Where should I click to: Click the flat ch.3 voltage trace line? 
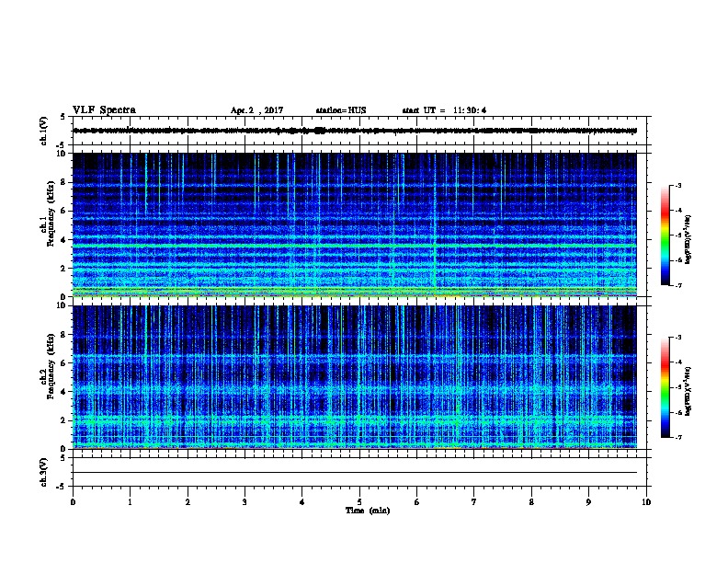point(355,473)
